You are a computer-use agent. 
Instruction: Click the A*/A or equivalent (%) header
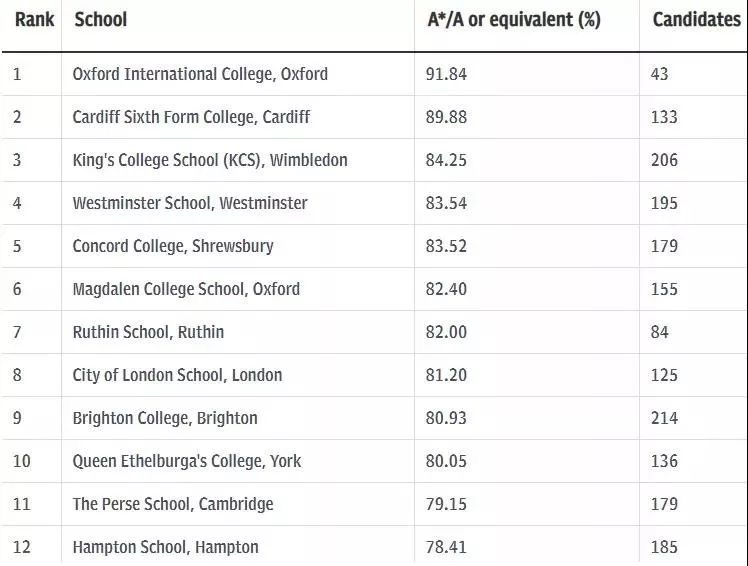514,20
